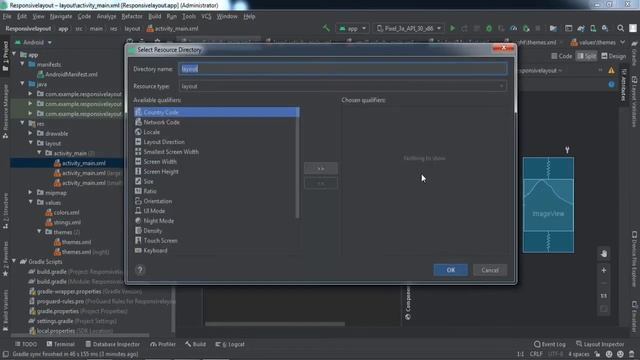Collapse the values folder
Image resolution: width=640 pixels, height=360 pixels.
(30, 202)
